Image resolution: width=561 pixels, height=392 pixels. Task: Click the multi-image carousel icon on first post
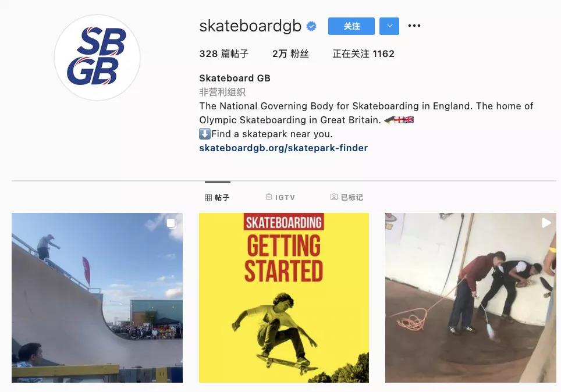click(x=171, y=223)
